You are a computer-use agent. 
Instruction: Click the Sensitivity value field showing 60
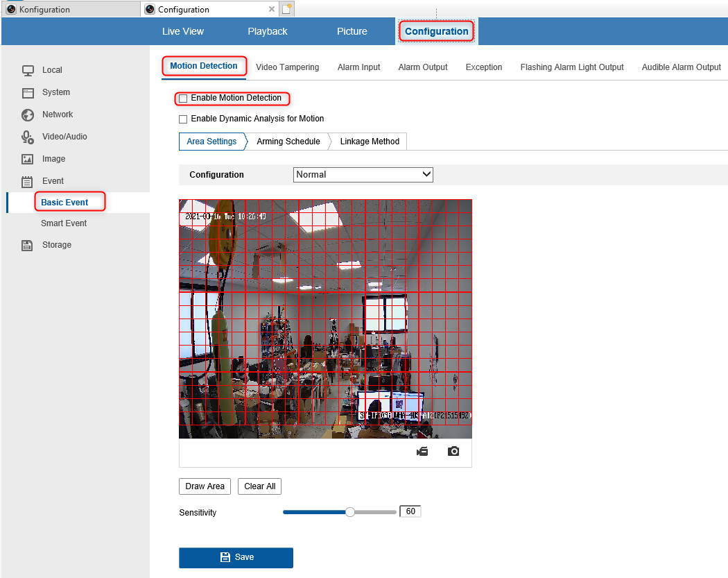tap(410, 511)
